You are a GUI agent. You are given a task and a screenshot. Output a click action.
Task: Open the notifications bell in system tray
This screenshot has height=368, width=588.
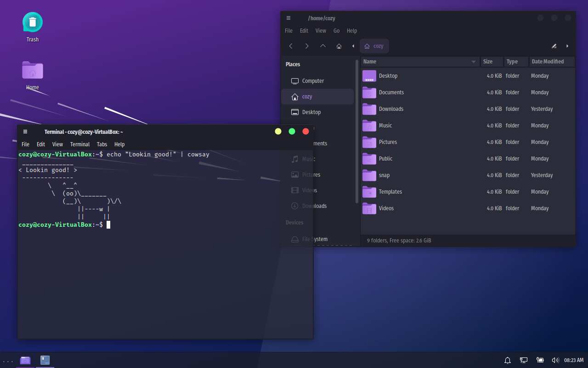click(x=508, y=360)
